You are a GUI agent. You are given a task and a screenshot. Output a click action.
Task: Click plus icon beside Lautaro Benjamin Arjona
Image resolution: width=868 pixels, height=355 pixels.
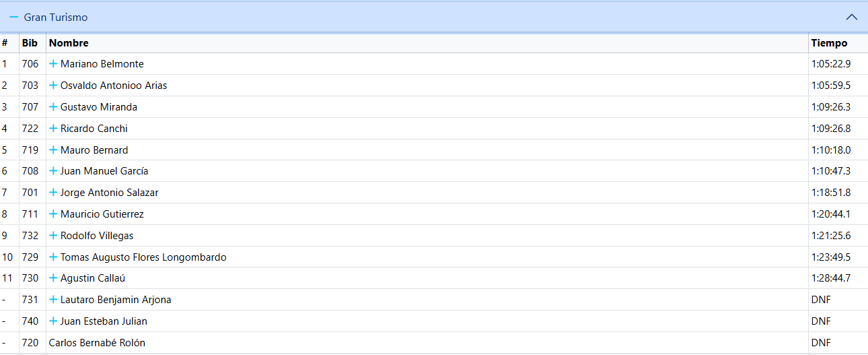[x=53, y=300]
